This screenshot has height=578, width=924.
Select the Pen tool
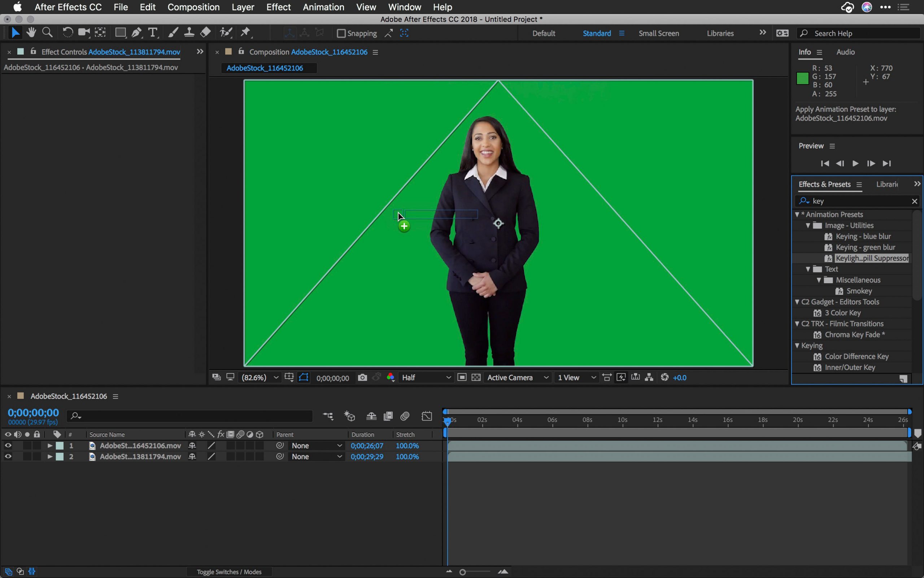point(137,33)
